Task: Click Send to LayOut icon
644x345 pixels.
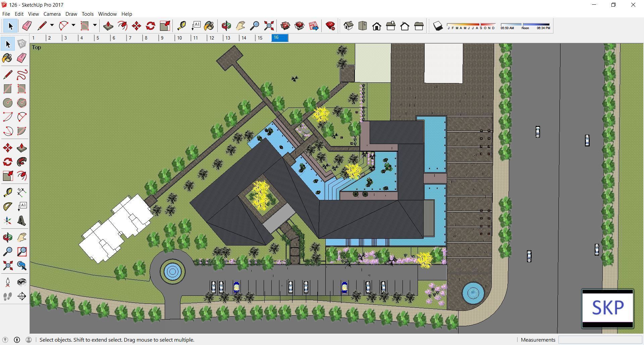Action: tap(314, 26)
